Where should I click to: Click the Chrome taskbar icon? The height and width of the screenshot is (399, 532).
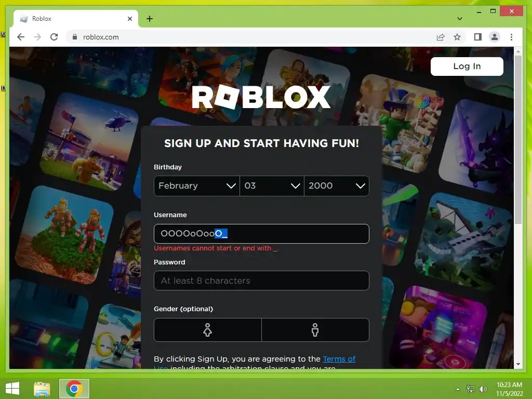74,389
